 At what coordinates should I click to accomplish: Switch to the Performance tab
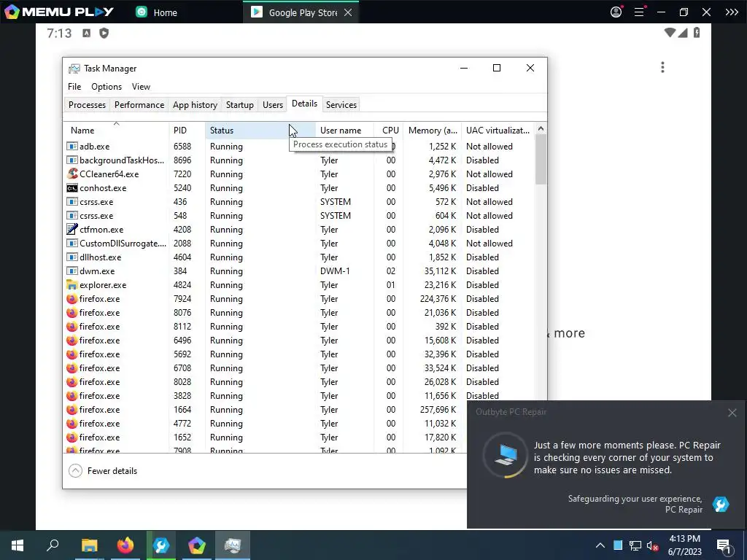139,105
